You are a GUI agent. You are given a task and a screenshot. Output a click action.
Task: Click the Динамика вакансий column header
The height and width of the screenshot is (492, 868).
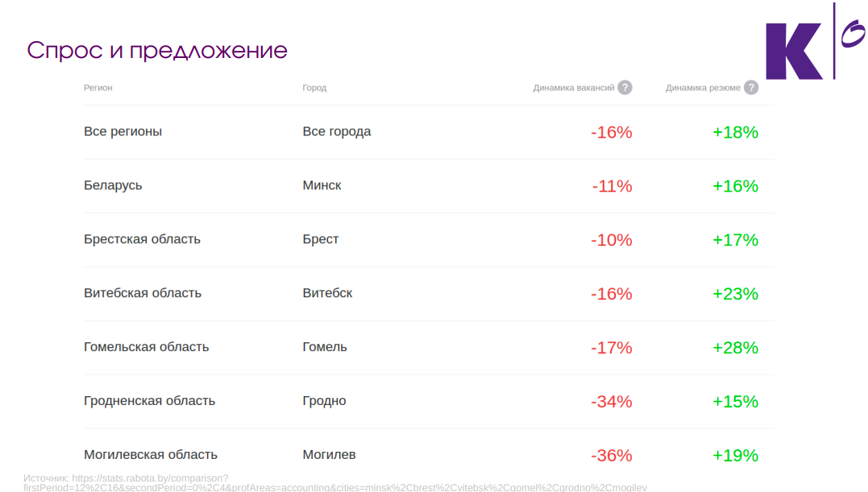pos(574,87)
